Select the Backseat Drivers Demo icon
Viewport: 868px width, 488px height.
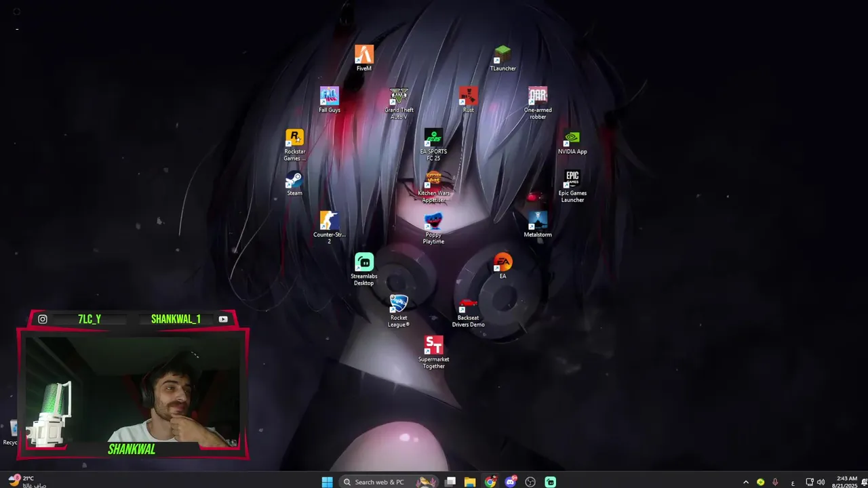[469, 311]
